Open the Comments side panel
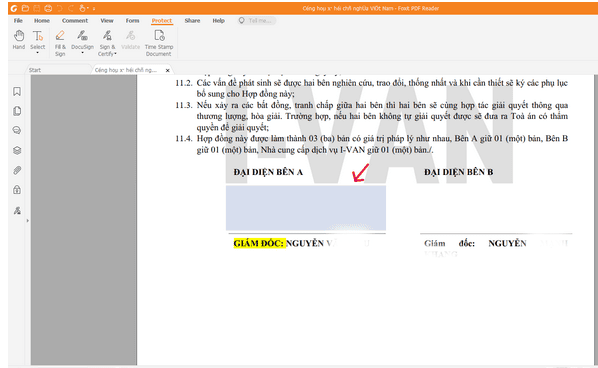This screenshot has width=598, height=368. (17, 130)
